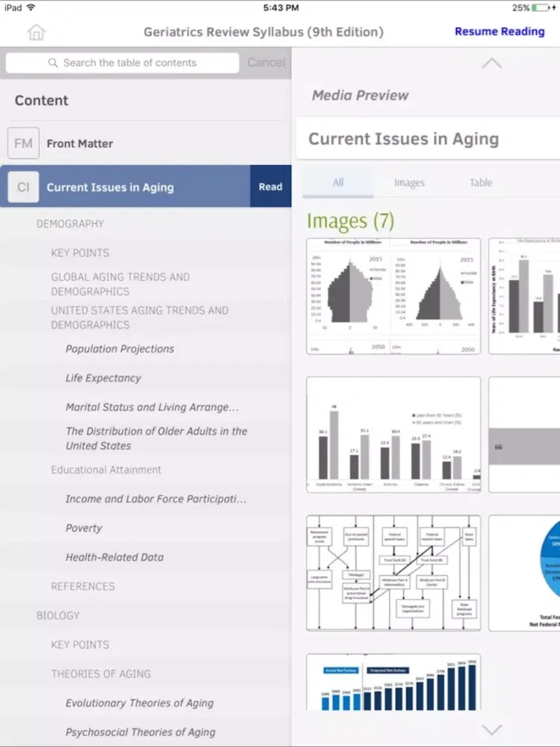Tap the Current Issues in Aging preview title
The image size is (560, 747).
point(403,139)
